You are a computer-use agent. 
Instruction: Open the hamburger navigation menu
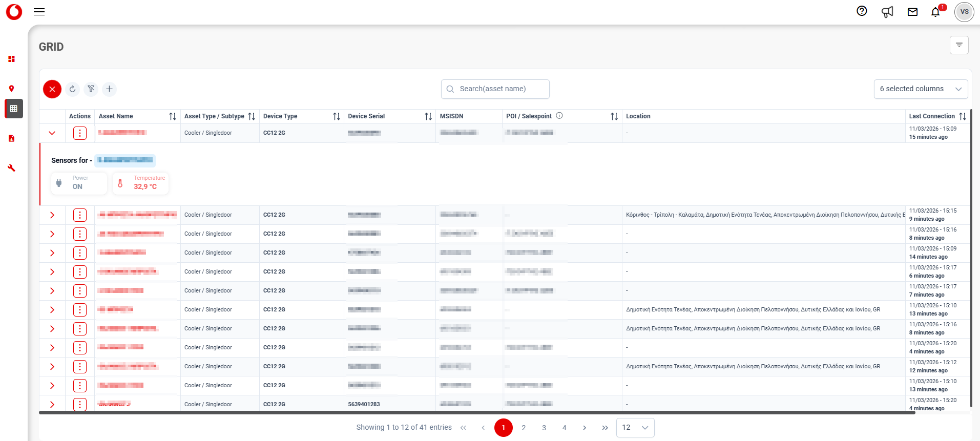click(39, 12)
